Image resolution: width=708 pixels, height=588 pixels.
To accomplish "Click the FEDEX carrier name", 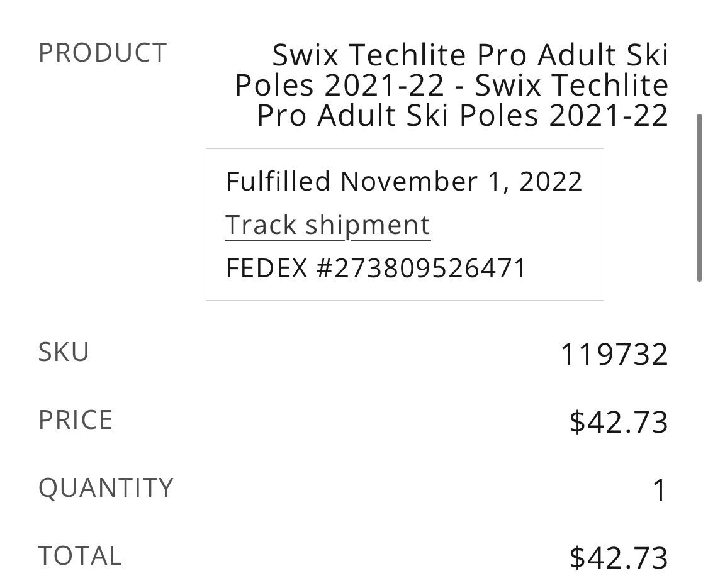I will pos(266,269).
